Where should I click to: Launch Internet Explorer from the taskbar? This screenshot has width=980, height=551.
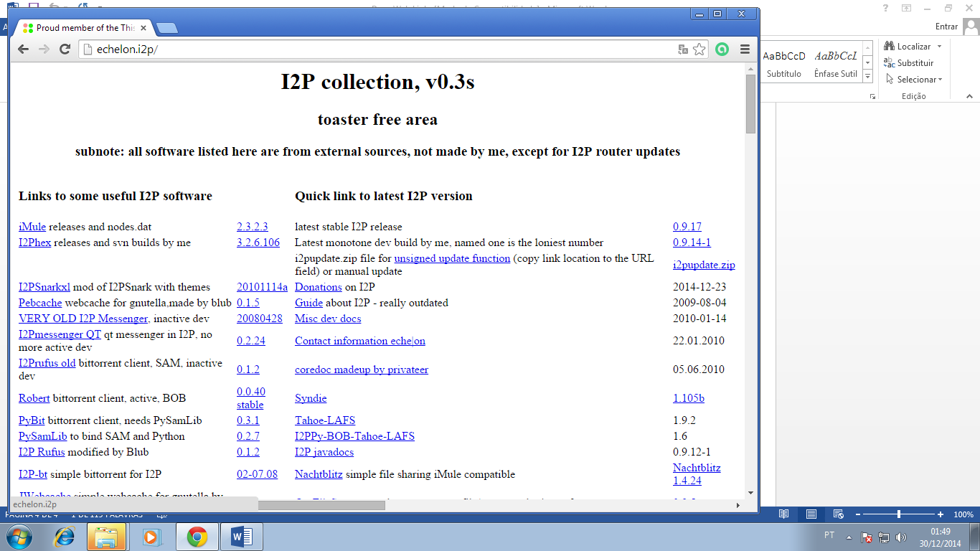point(65,536)
